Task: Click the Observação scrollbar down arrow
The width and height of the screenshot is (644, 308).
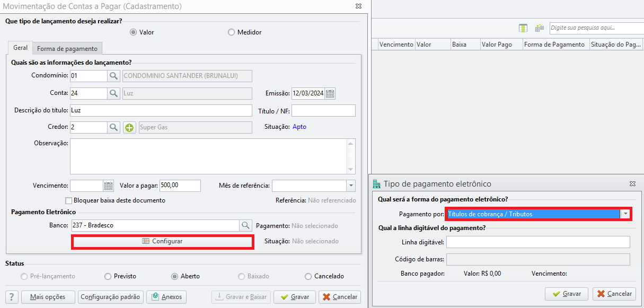Action: click(x=350, y=169)
